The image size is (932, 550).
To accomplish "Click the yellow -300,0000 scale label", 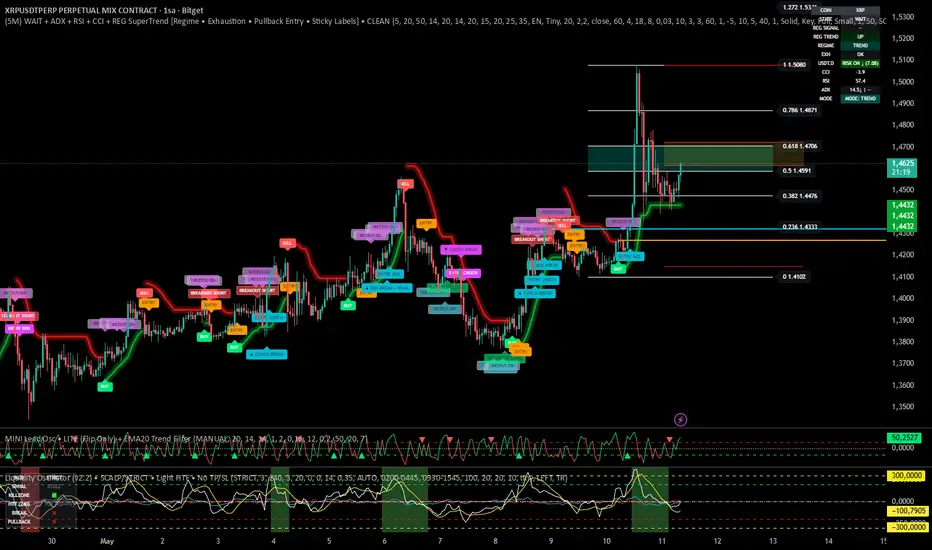I will (907, 527).
